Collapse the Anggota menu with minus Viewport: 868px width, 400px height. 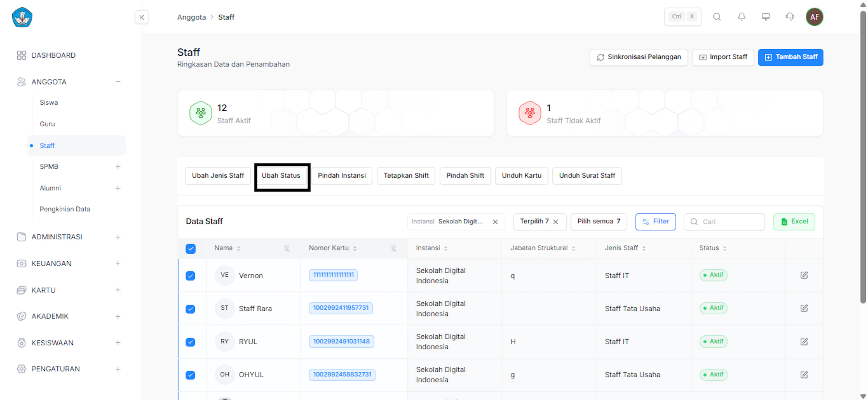[118, 82]
